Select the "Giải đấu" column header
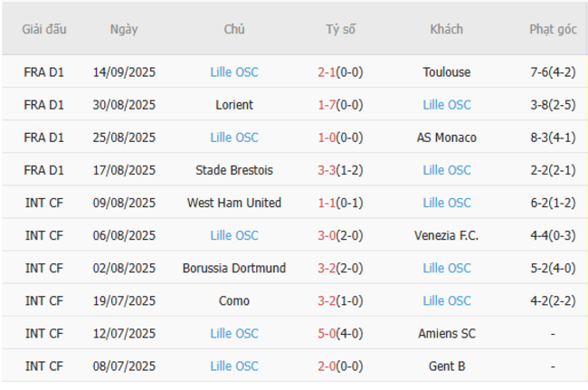 click(44, 29)
